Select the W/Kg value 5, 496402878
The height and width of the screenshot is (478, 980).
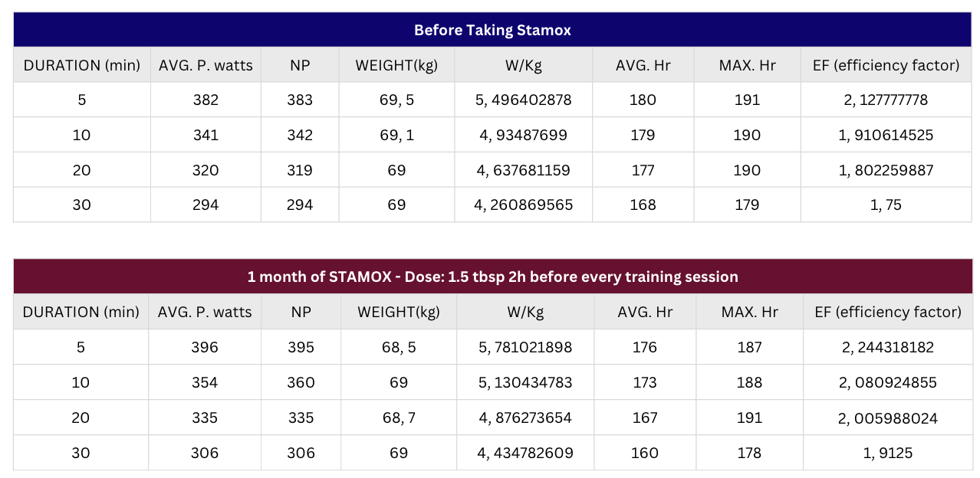click(x=524, y=100)
